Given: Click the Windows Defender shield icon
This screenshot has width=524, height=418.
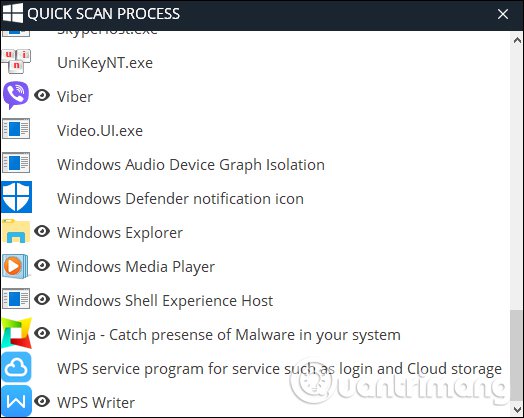Looking at the screenshot, I should 16,197.
